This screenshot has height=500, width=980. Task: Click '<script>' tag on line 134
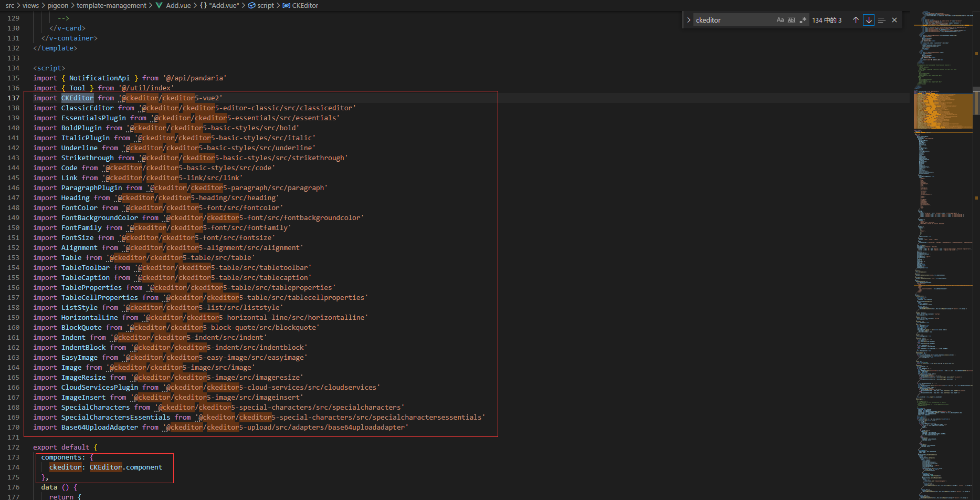(49, 68)
